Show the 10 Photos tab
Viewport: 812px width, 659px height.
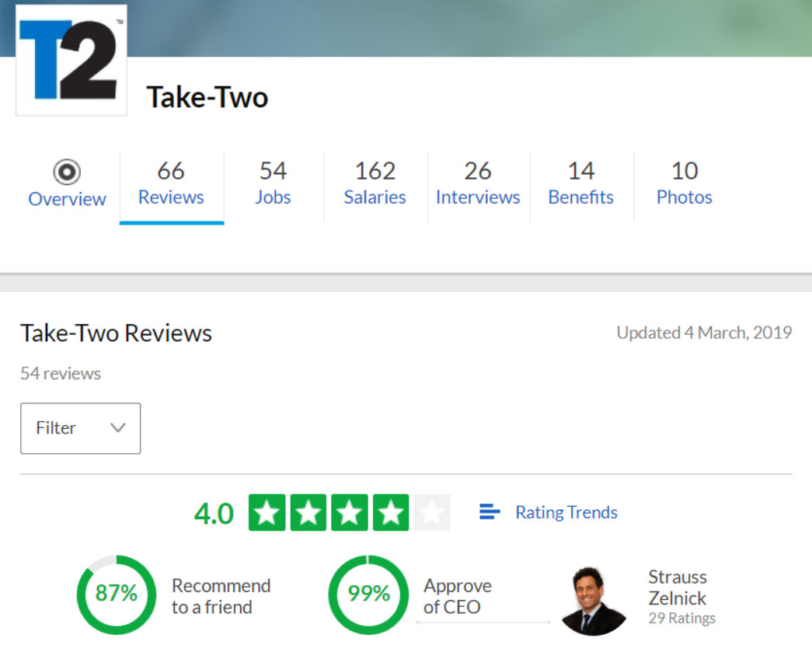coord(685,184)
